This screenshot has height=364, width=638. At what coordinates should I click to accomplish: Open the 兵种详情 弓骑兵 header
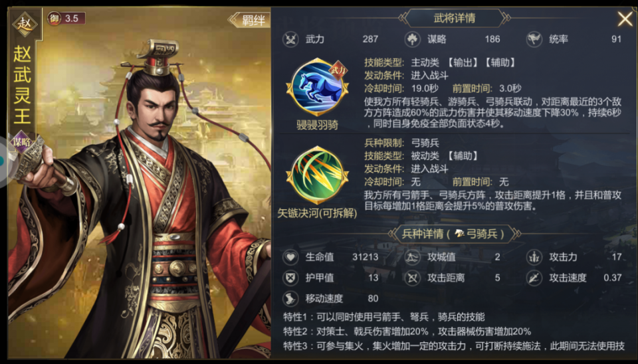[x=455, y=234]
